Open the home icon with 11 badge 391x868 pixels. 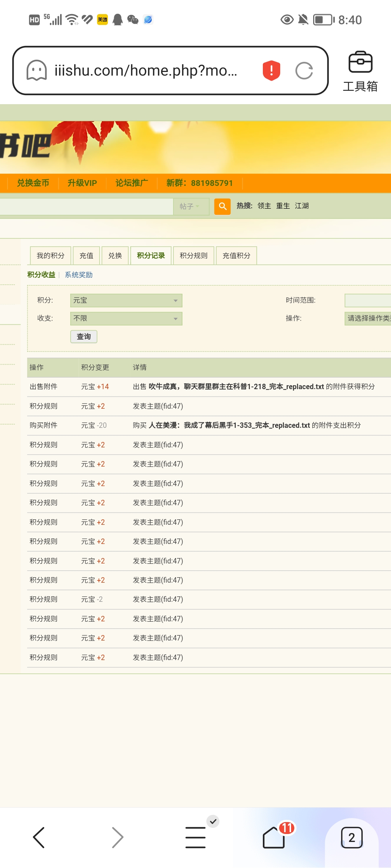(274, 837)
